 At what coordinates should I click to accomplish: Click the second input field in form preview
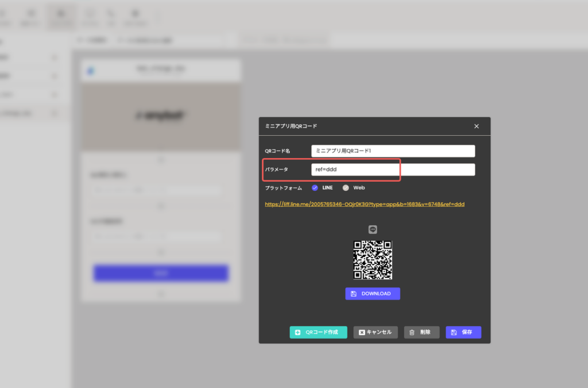point(155,236)
